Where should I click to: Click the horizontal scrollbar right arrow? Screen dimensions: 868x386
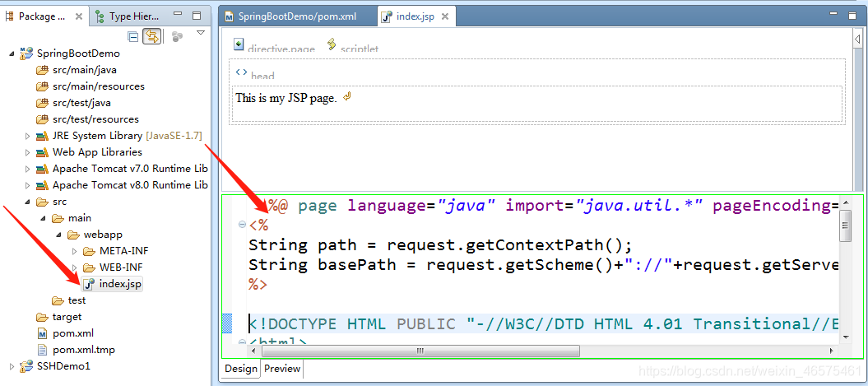click(x=832, y=351)
